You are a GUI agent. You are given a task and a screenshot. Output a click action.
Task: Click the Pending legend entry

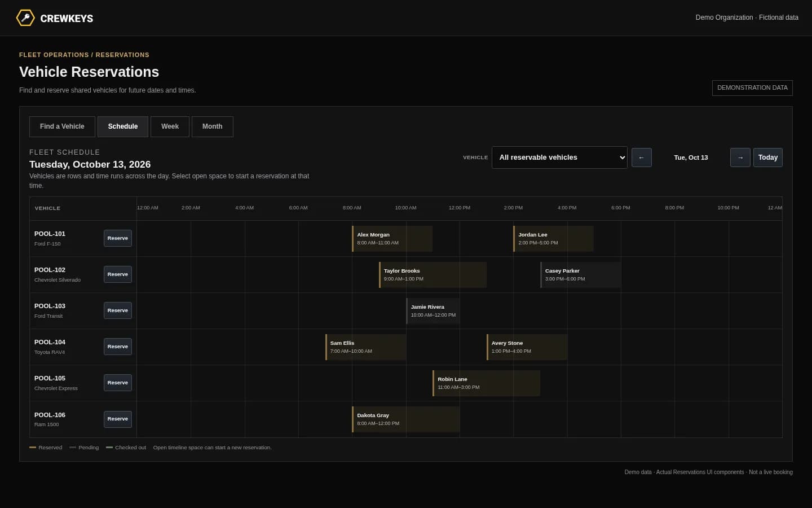point(84,448)
